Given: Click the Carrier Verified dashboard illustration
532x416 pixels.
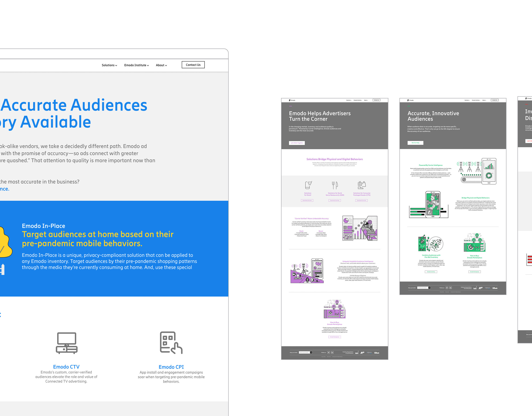Looking at the screenshot, I should 360,228.
